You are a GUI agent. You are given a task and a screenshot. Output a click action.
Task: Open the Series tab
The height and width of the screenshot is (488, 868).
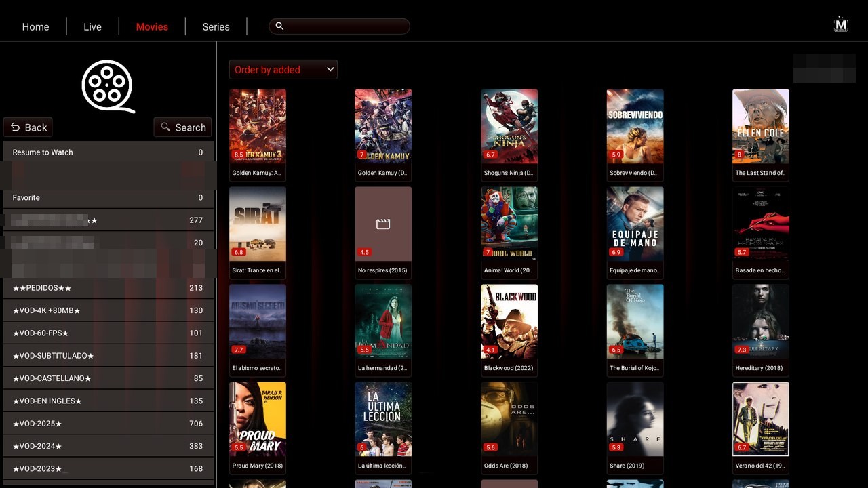tap(216, 26)
